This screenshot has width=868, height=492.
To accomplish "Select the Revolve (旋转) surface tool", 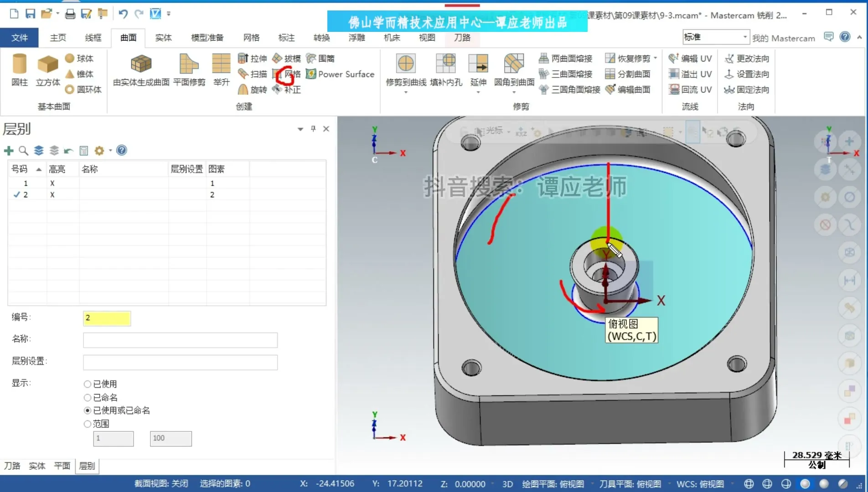I will (253, 90).
